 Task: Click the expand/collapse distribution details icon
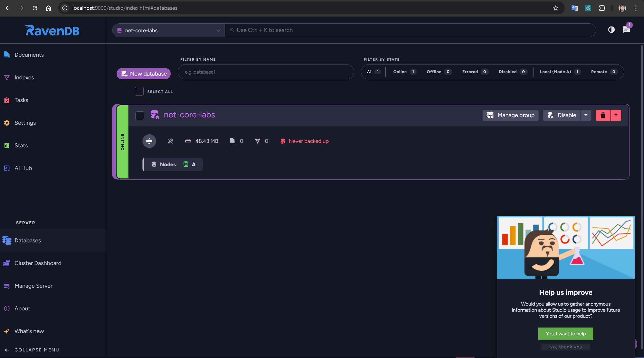tap(149, 141)
